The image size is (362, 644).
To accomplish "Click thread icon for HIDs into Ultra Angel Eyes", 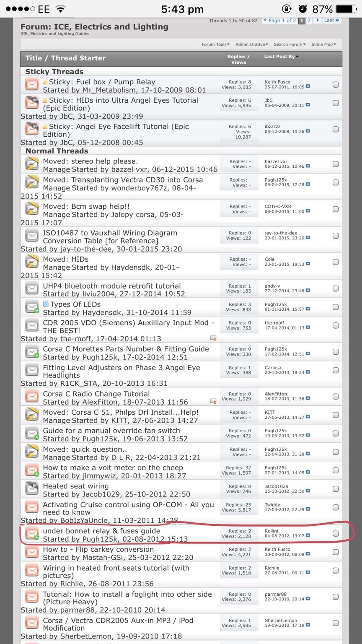I will (32, 103).
